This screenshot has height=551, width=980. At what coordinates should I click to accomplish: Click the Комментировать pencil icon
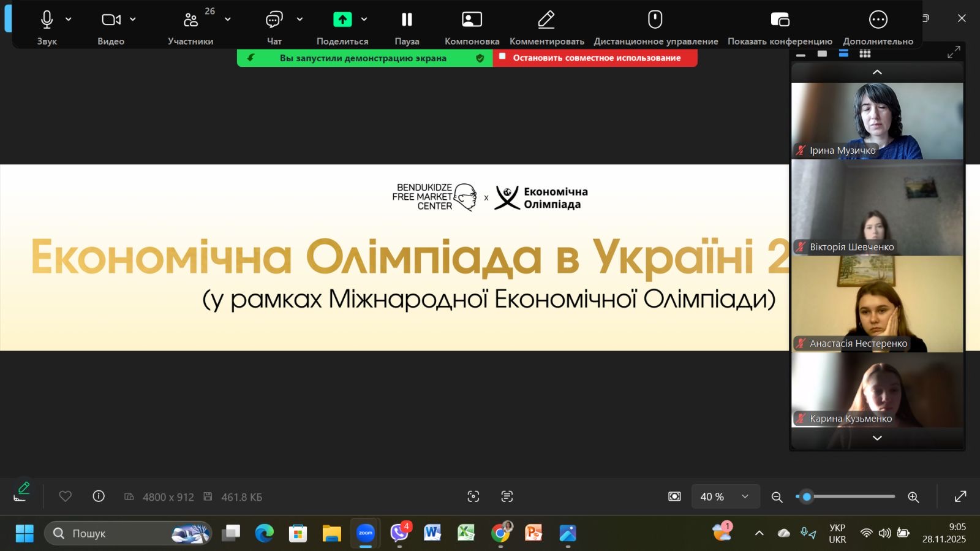click(546, 20)
